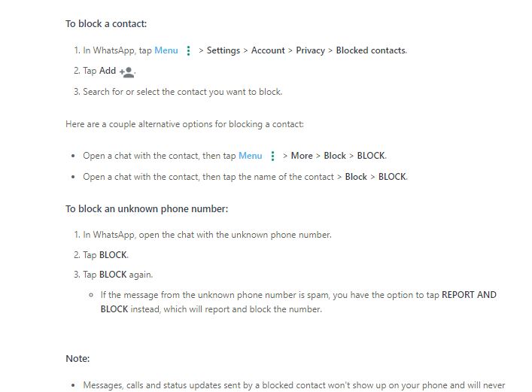Click the "To block an unknown phone number:" heading
Viewport: 532px width, 392px height.
pos(147,208)
